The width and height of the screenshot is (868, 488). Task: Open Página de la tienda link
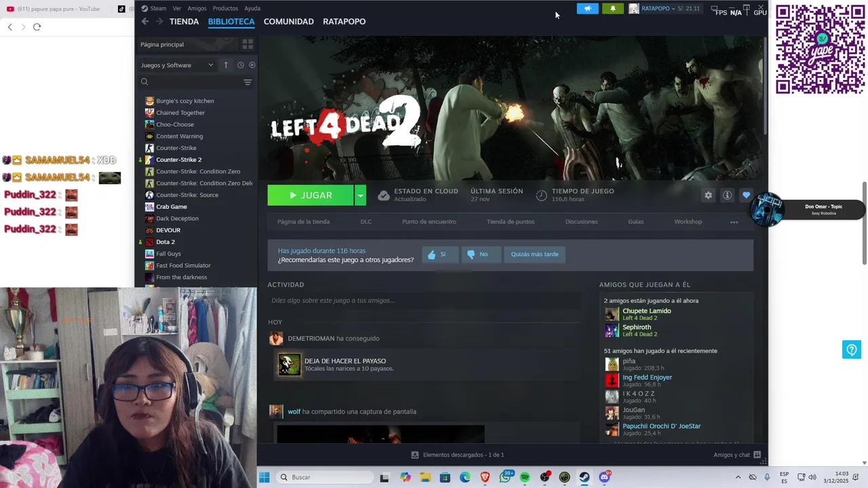pyautogui.click(x=303, y=222)
